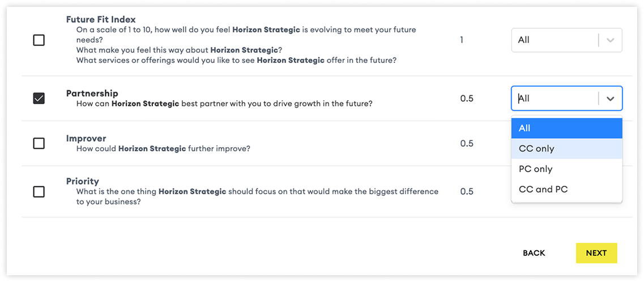644x282 pixels.
Task: Go back using the BACK button
Action: (534, 253)
